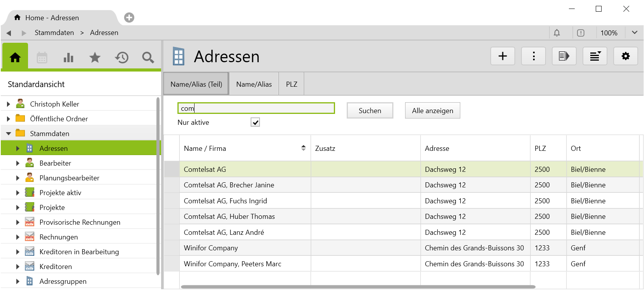Screen dimensions: 644x290
Task: Toggle the 'Nur aktive' checkbox
Action: coord(255,122)
